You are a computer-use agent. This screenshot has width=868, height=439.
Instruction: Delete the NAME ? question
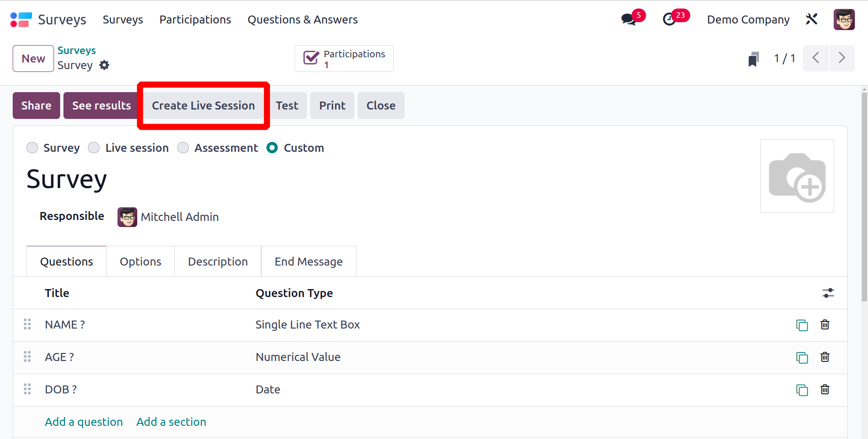pos(825,324)
